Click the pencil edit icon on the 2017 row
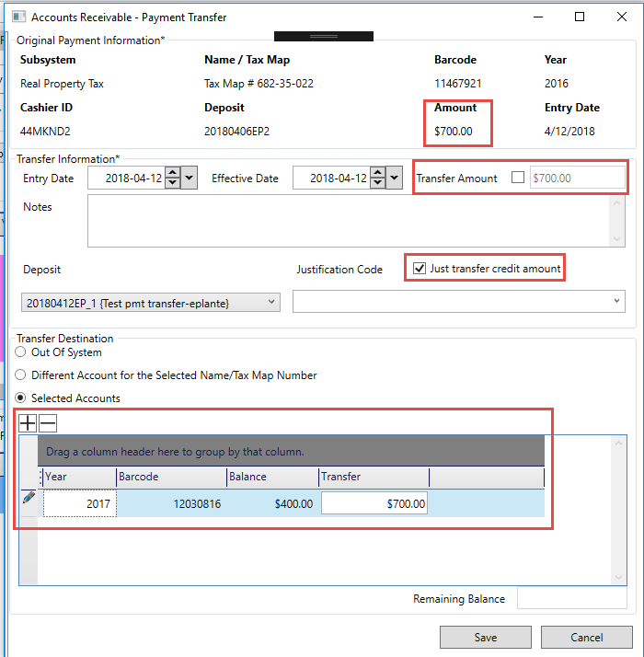The height and width of the screenshot is (657, 644). click(29, 498)
